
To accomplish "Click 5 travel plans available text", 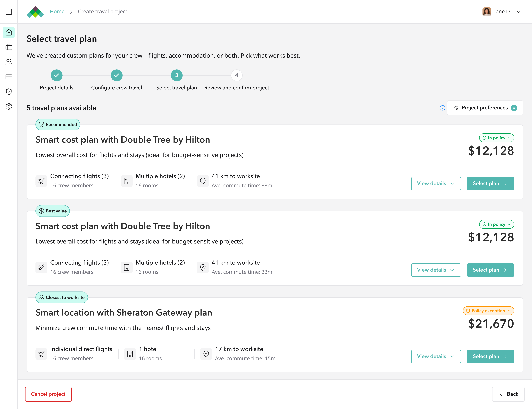I will pos(61,108).
